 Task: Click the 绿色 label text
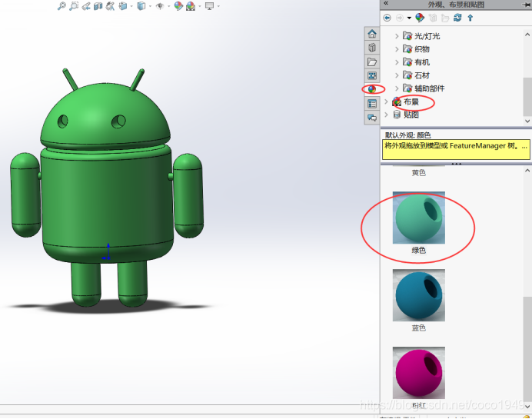click(419, 251)
